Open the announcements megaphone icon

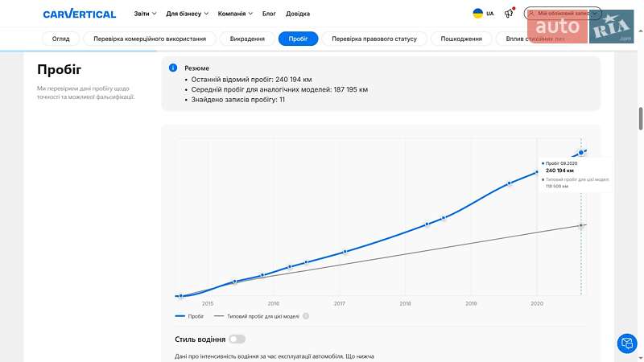509,14
